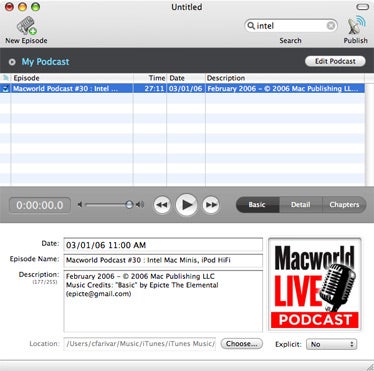
Task: Publish the podcast via satellite dish icon
Action: 356,25
